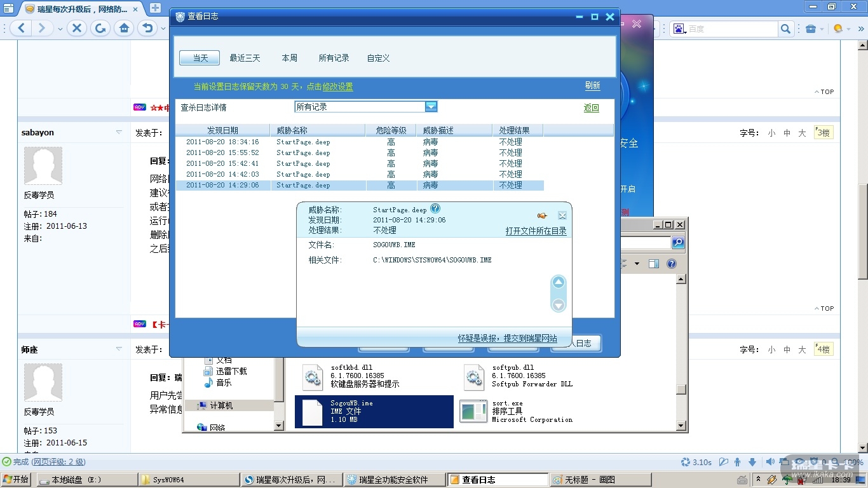Select 计算机 in the SysWOW64 folder tree
Viewport: 868px width, 488px height.
(x=221, y=405)
